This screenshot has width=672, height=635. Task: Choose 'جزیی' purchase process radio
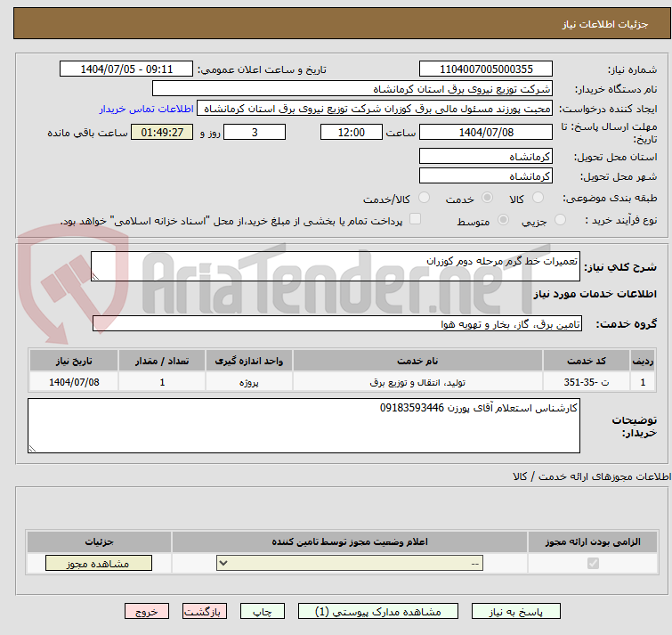(560, 220)
